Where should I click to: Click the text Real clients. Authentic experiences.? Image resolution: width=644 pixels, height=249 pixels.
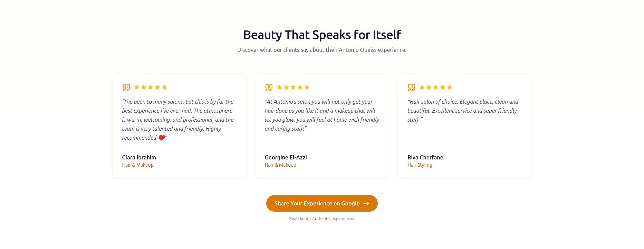pos(322,219)
